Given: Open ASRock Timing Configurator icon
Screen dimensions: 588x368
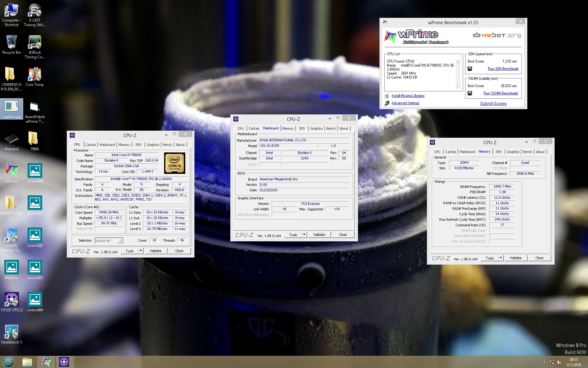Looking at the screenshot, I should pyautogui.click(x=35, y=47).
